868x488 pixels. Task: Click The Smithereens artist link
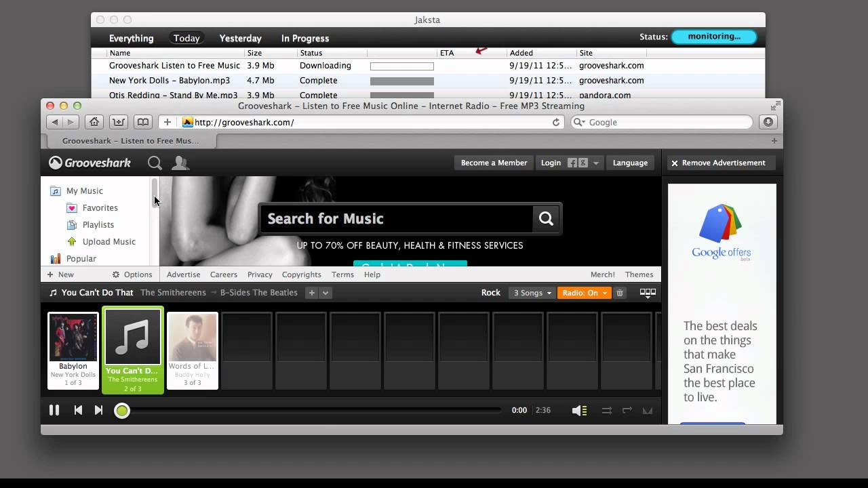point(173,293)
